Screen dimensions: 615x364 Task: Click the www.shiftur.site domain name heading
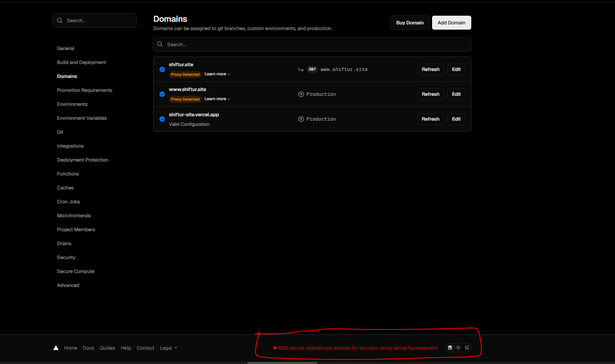pyautogui.click(x=188, y=89)
